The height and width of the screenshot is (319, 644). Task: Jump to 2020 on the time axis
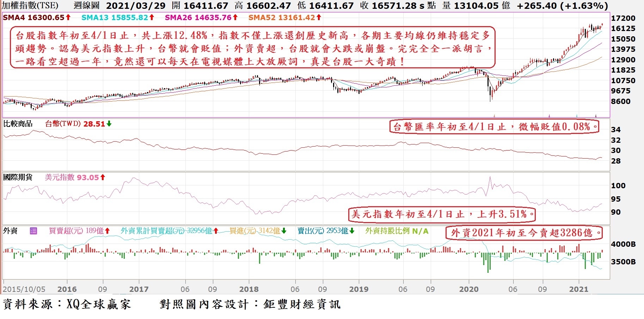tap(469, 289)
